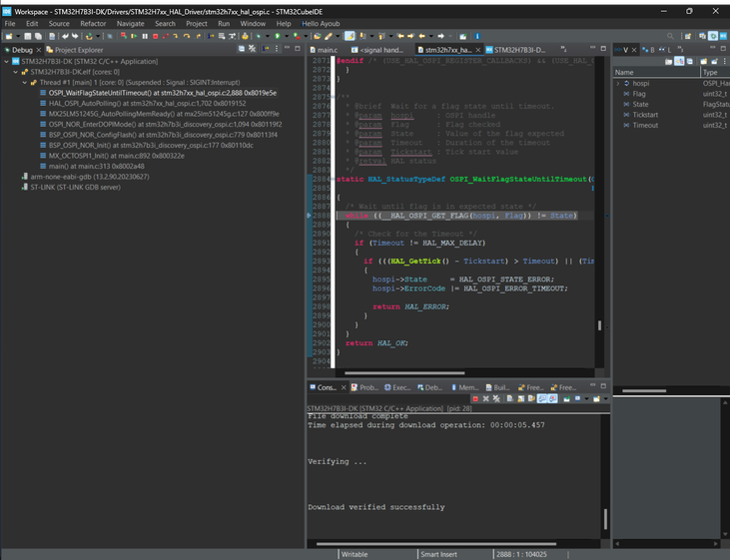Close the Debug view tab
730x560 pixels.
(x=39, y=50)
